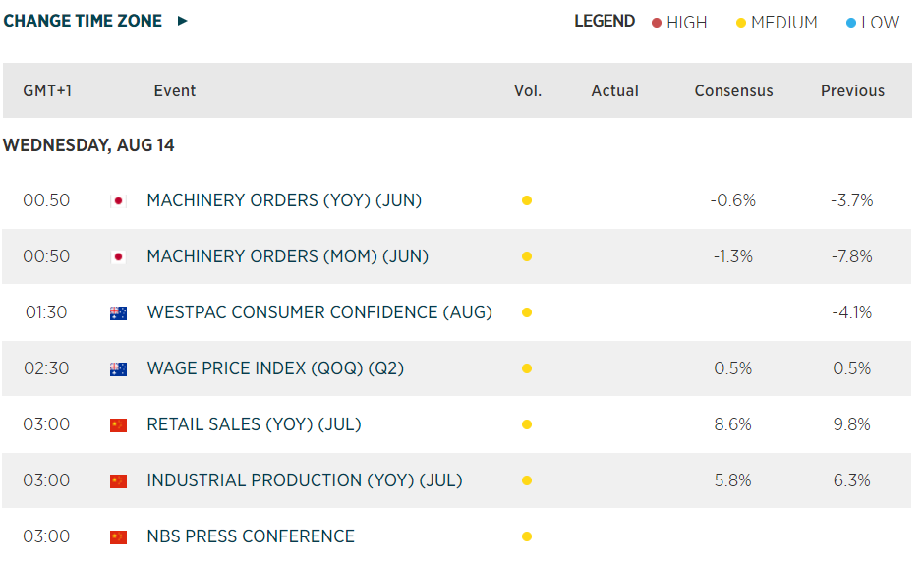Click volatility dot for Westpac Consumer Confidence
924x564 pixels.
[x=527, y=313]
